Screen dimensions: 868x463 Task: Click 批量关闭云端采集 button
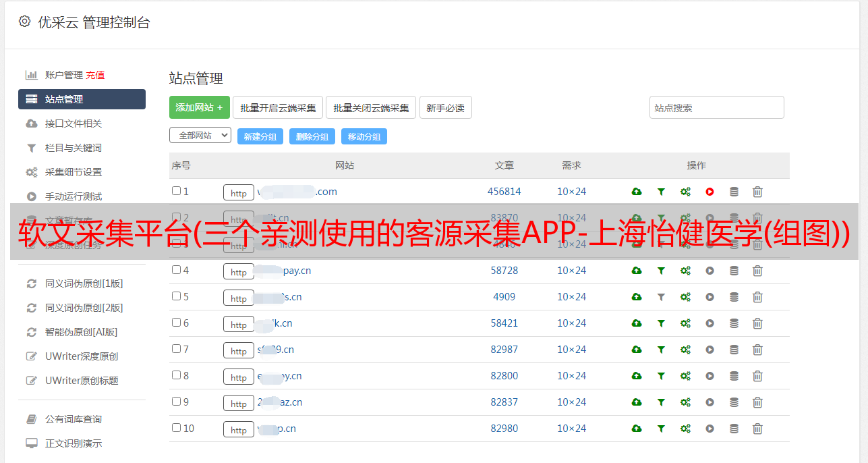(371, 107)
